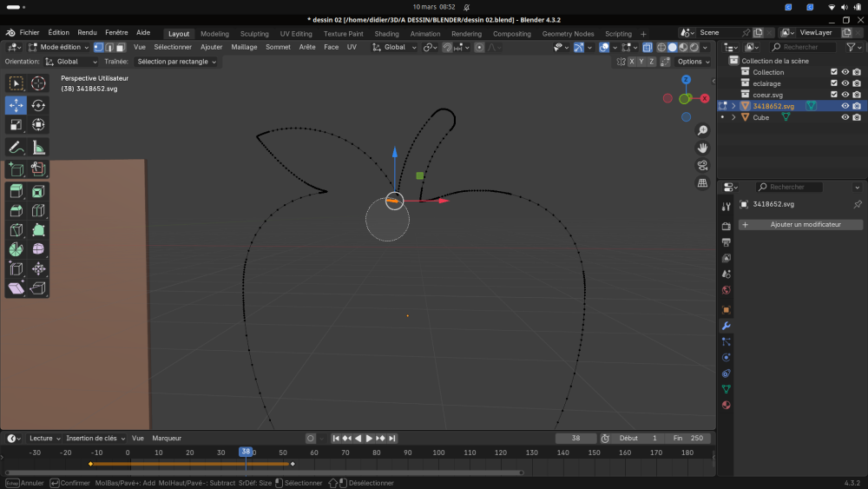This screenshot has width=868, height=489.
Task: Uncheck the eclairage collection checkbox
Action: 834,83
